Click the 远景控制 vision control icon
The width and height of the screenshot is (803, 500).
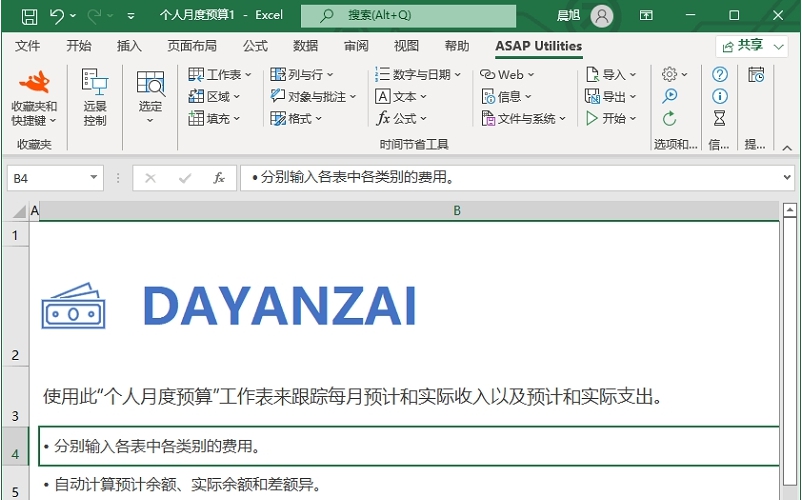coord(95,97)
